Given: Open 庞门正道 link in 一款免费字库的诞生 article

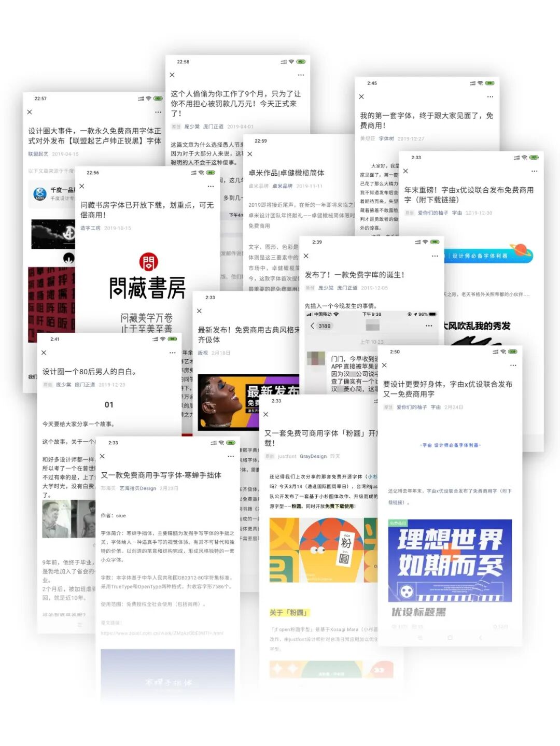Looking at the screenshot, I should click(x=347, y=288).
